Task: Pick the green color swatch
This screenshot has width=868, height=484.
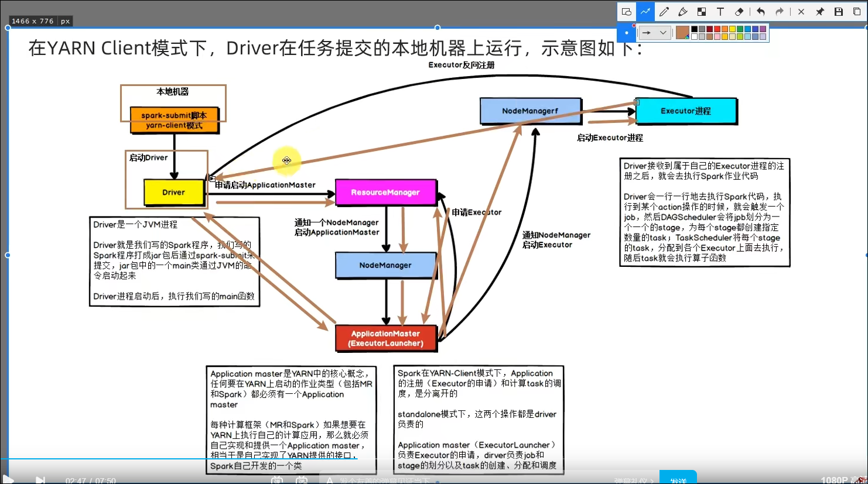Action: (740, 29)
